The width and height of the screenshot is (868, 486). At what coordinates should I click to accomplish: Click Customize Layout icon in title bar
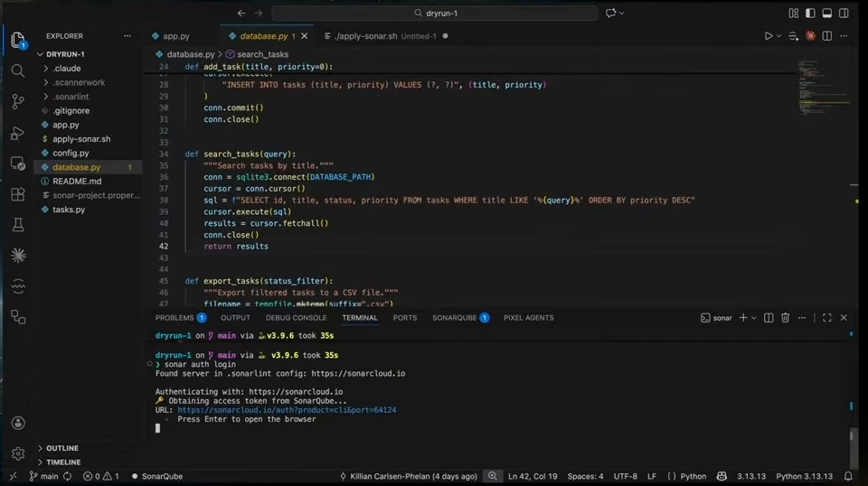pos(793,14)
